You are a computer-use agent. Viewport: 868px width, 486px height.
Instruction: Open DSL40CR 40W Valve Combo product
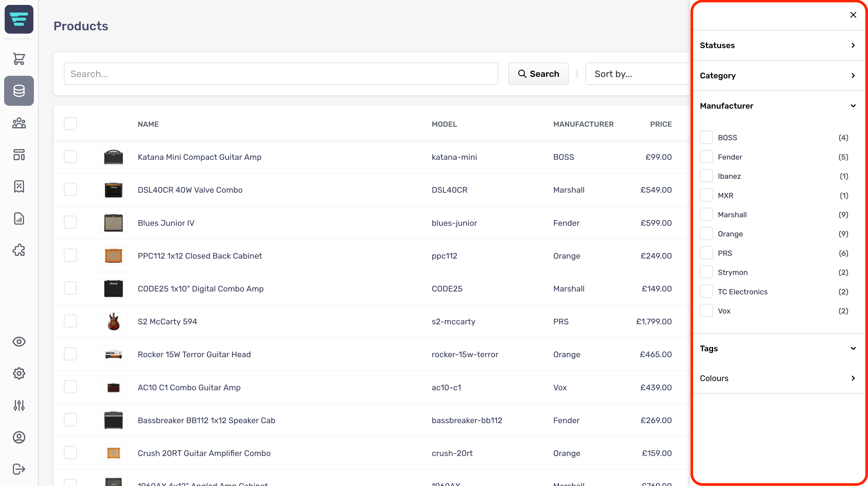tap(190, 190)
